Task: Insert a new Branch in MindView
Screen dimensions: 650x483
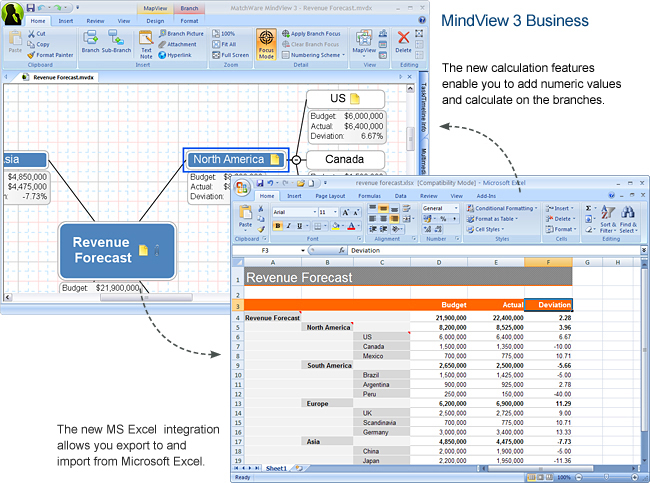Action: (x=90, y=41)
